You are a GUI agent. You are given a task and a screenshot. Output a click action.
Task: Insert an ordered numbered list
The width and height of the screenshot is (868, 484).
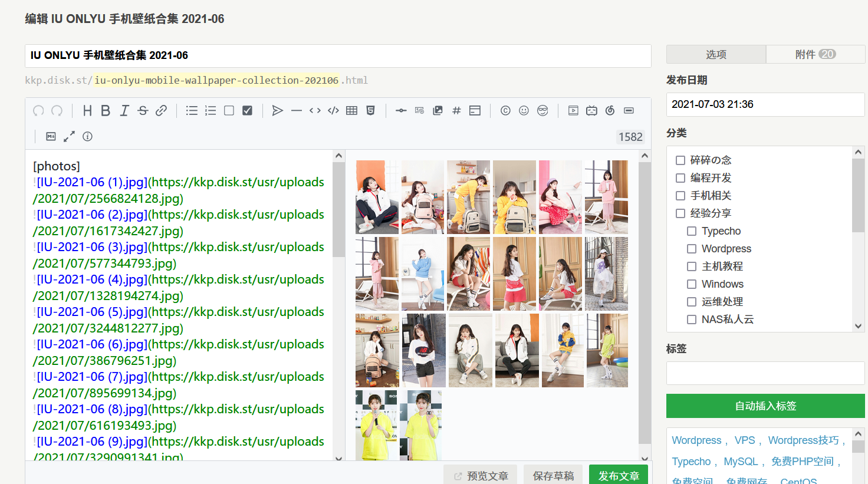(x=211, y=110)
